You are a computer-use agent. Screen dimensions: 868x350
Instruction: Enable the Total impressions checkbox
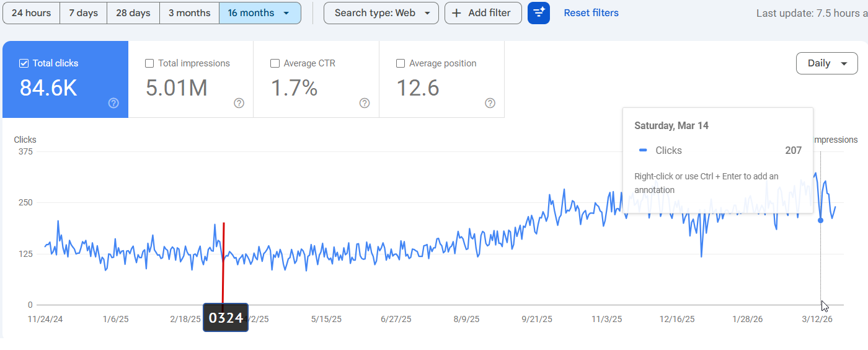[149, 63]
